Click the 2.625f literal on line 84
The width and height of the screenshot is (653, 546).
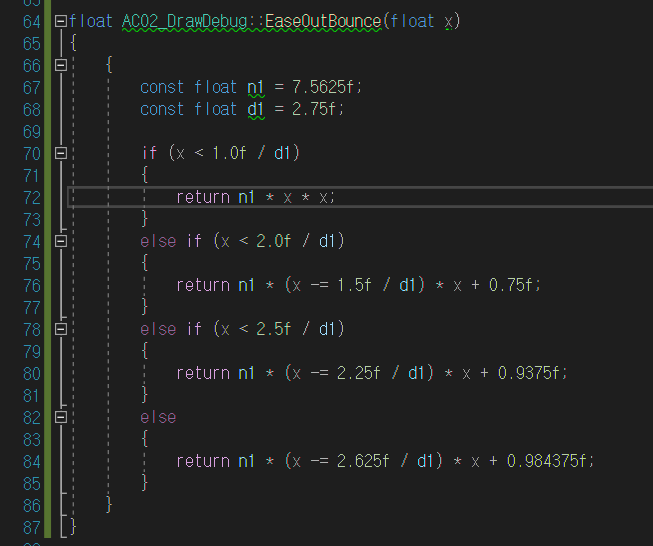[363, 461]
